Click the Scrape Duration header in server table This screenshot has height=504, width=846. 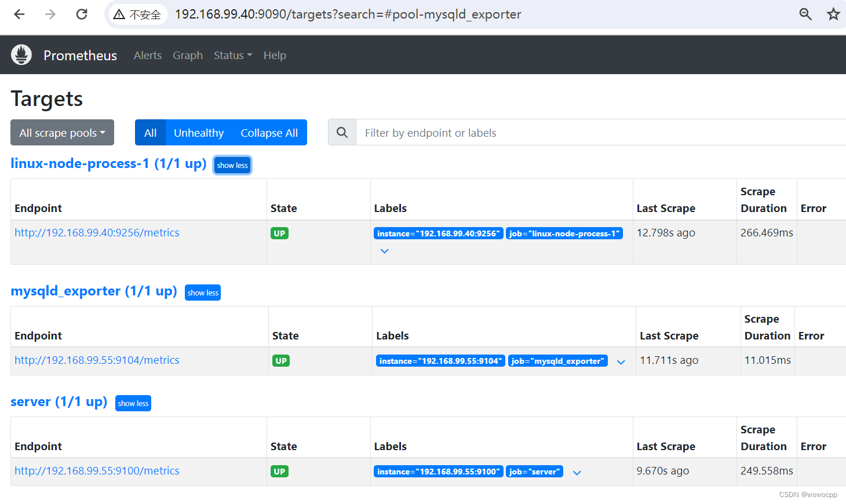(x=764, y=438)
